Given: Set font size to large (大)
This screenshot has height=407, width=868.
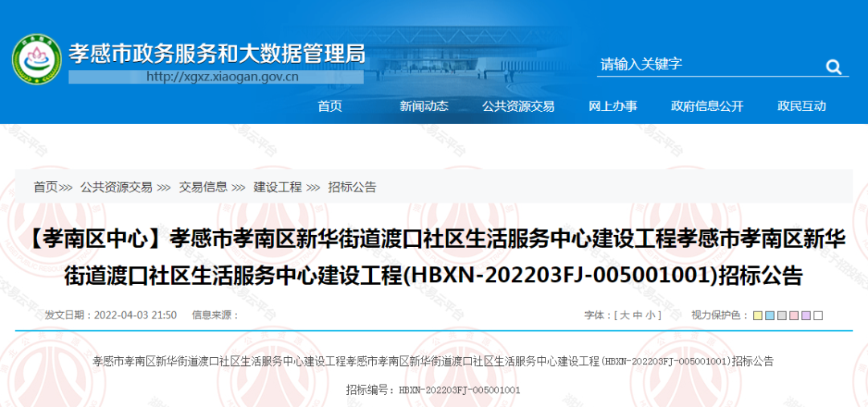Looking at the screenshot, I should (624, 315).
